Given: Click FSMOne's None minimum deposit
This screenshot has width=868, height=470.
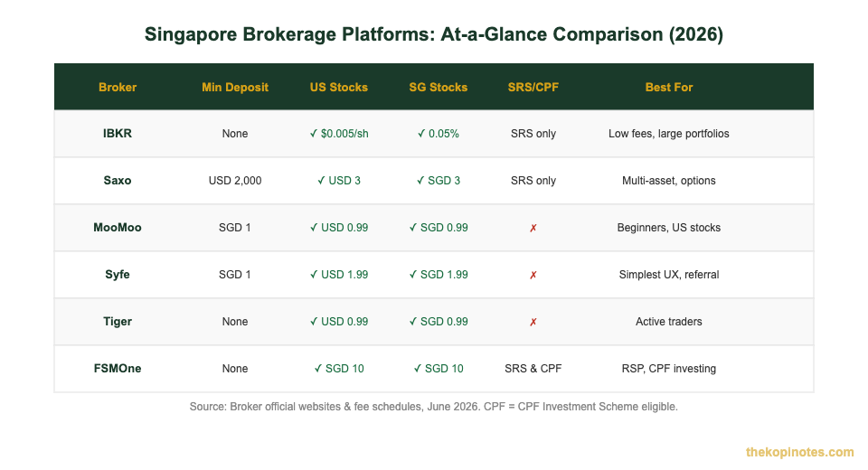Looking at the screenshot, I should tap(235, 369).
